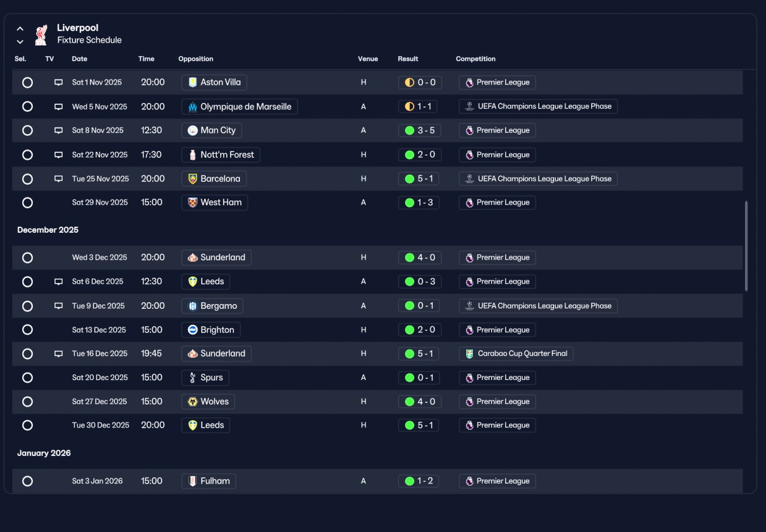This screenshot has height=532, width=766.
Task: Click the TV icon on Sat 6 Dec row
Action: tap(59, 282)
